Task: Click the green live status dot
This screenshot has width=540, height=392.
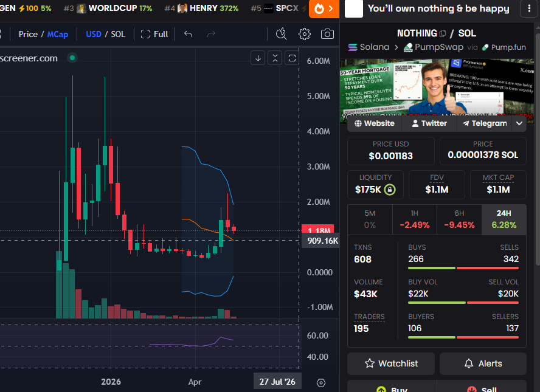Action: [x=72, y=58]
